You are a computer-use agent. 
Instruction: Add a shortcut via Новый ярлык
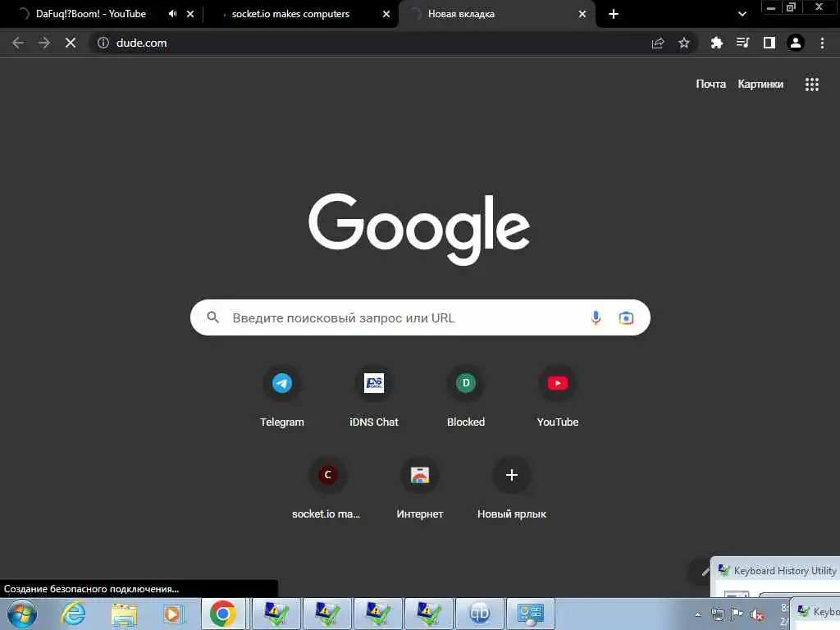coord(512,489)
